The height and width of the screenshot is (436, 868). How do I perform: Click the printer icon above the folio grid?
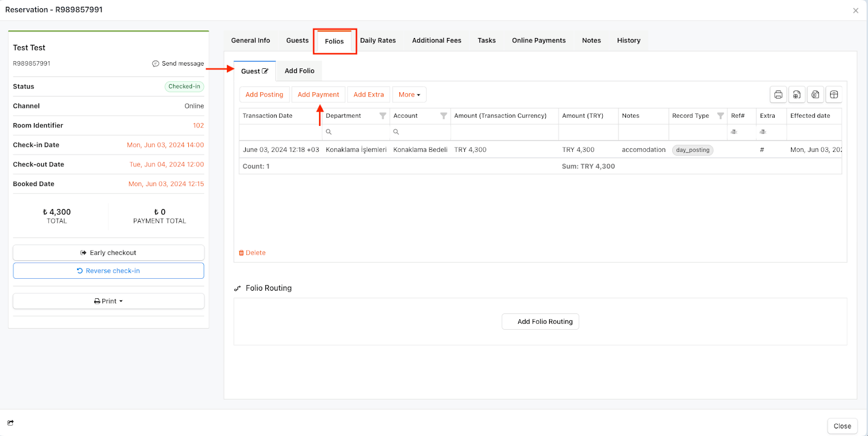[x=778, y=95]
